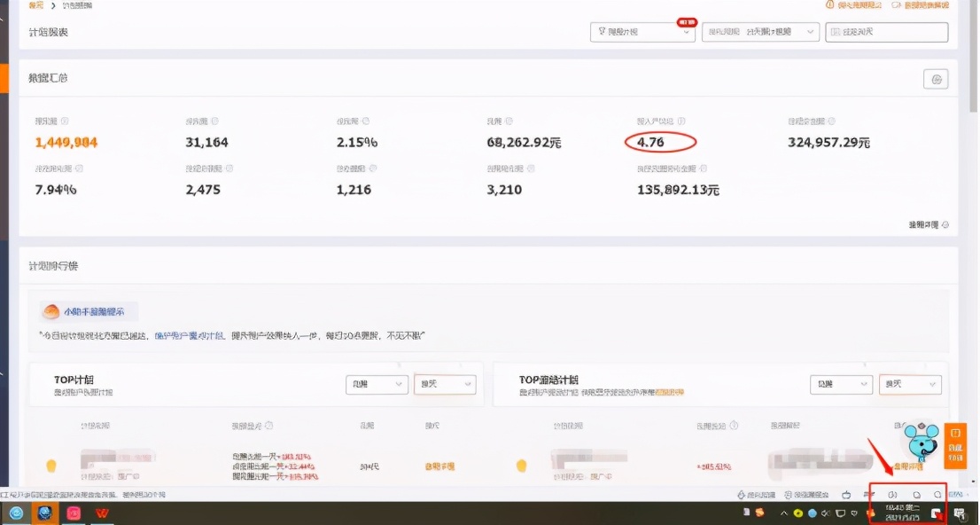Click info icon above the 1,449,984 value
Image resolution: width=980 pixels, height=525 pixels.
[65, 121]
